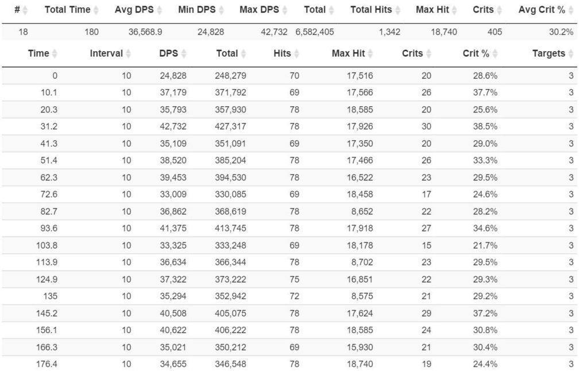Viewport: 588px width, 371px height.
Task: Click sort arrows icon beside Total Hits
Action: pos(398,10)
